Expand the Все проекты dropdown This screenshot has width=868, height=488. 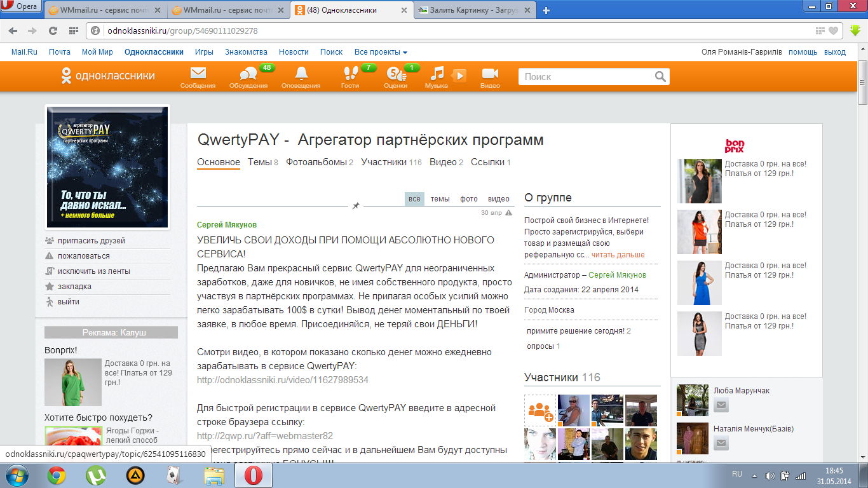381,52
